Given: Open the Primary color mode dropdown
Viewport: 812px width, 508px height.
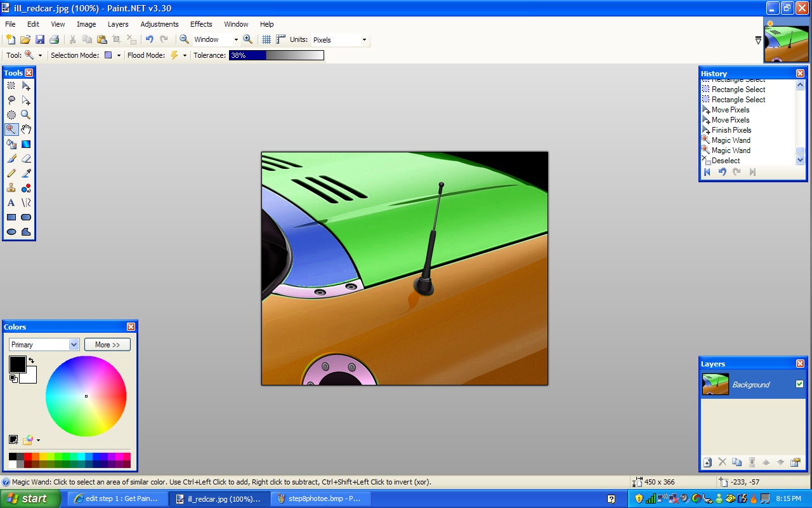Looking at the screenshot, I should coord(74,344).
